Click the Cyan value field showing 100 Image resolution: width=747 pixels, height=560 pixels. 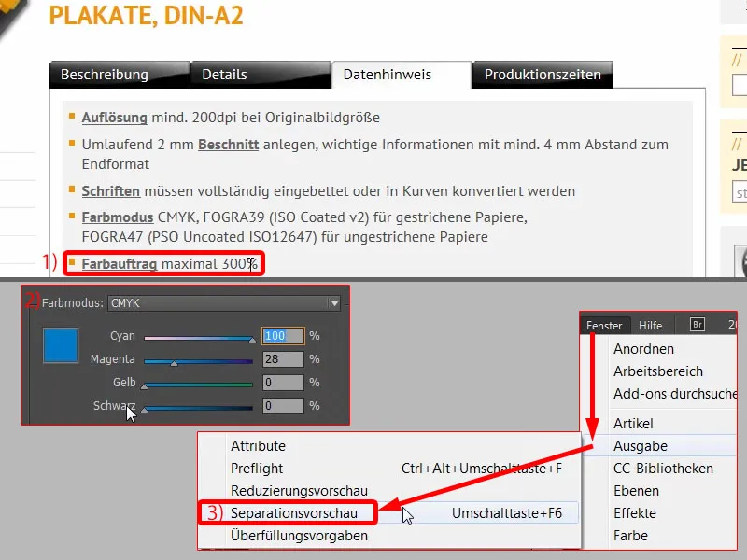coord(283,336)
